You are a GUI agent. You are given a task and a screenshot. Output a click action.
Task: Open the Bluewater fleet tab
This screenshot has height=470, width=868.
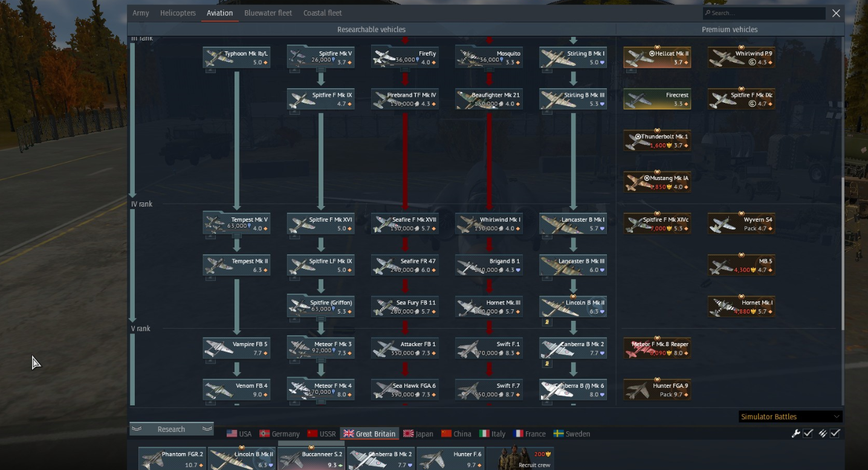[x=268, y=13]
